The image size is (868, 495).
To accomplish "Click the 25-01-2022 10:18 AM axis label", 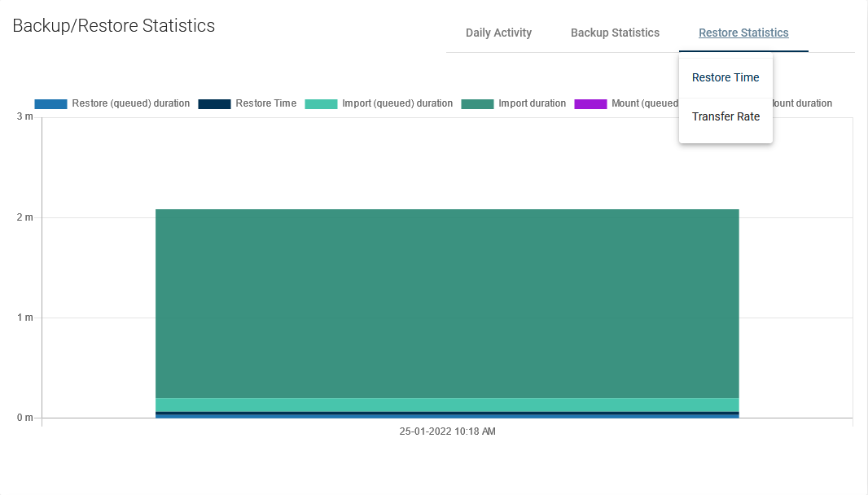I will click(x=447, y=431).
